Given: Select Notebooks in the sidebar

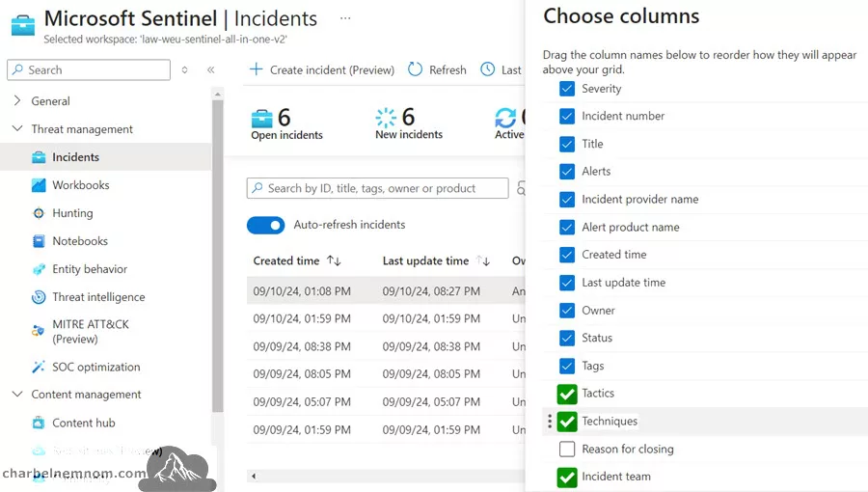Looking at the screenshot, I should (x=106, y=241).
